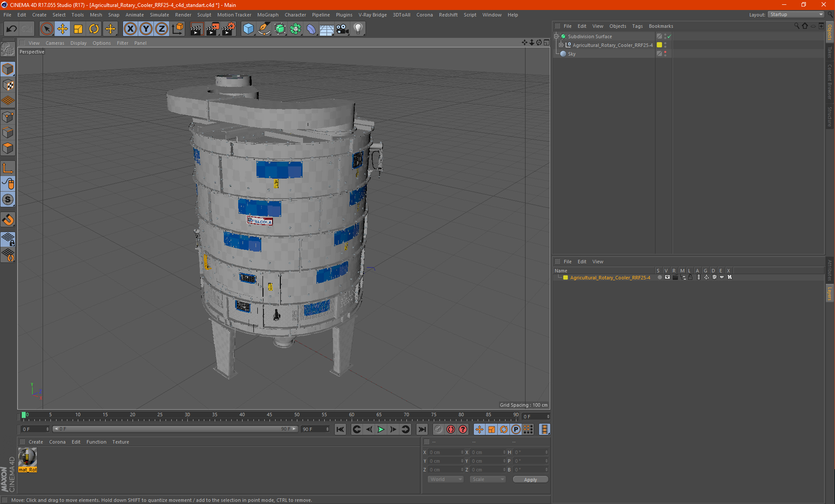Open the viewport Cameras menu

55,43
